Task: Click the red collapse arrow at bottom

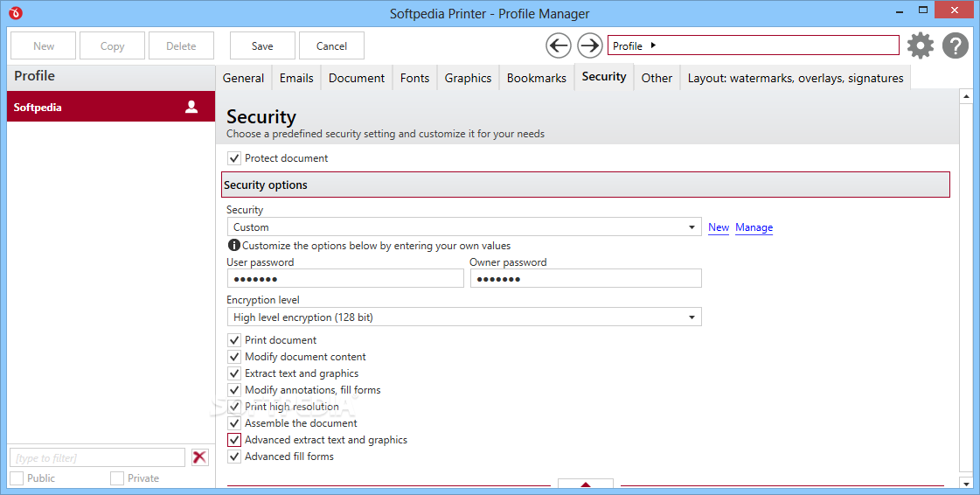Action: coord(586,484)
